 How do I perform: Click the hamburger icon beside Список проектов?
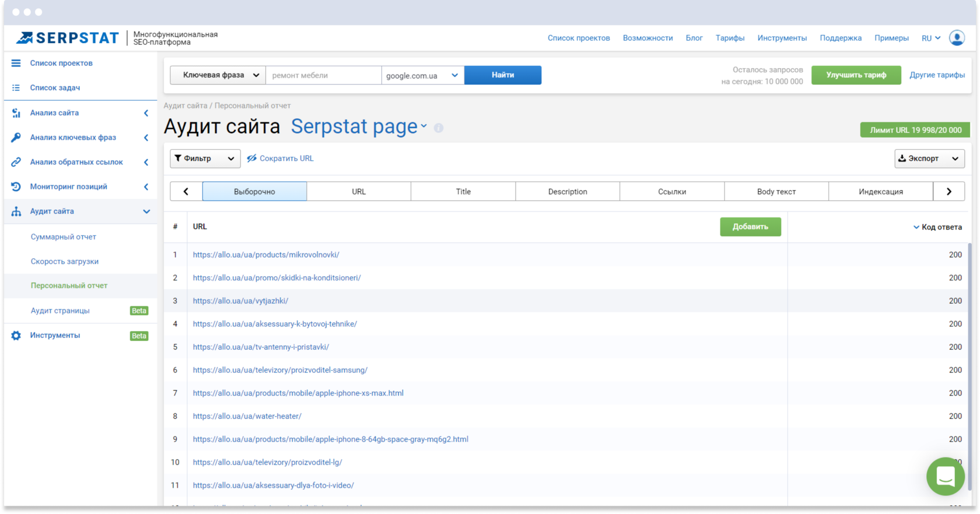(x=16, y=63)
